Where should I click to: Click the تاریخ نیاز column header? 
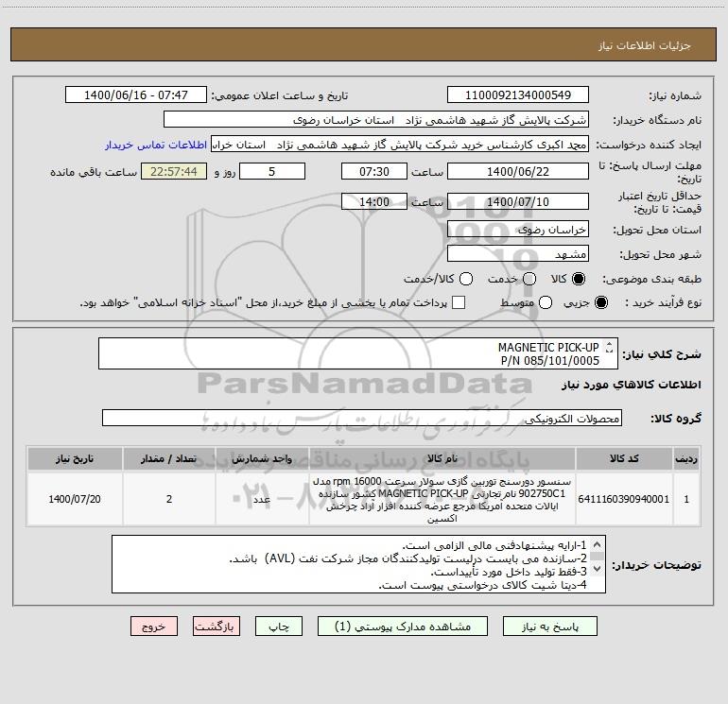coord(75,459)
